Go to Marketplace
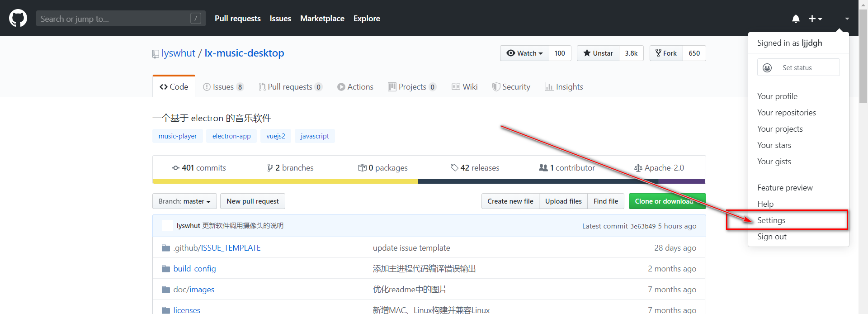868x314 pixels. tap(322, 19)
